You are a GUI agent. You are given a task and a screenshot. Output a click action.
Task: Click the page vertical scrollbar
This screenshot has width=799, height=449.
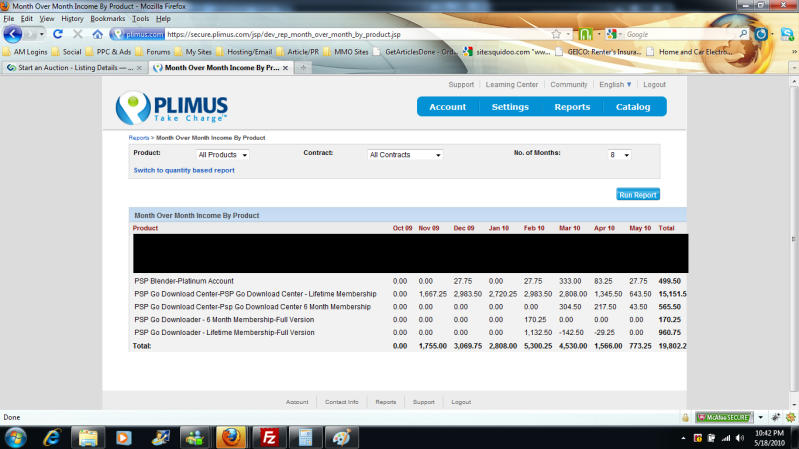click(794, 239)
